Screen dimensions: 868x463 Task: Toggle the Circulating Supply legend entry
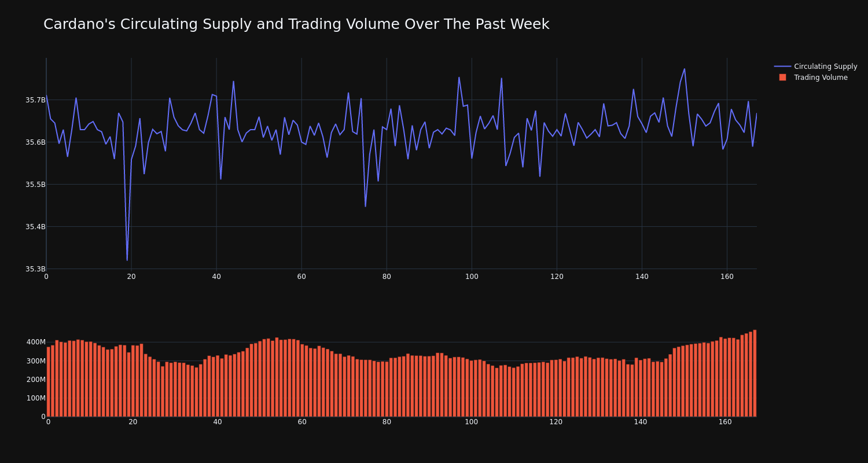815,67
